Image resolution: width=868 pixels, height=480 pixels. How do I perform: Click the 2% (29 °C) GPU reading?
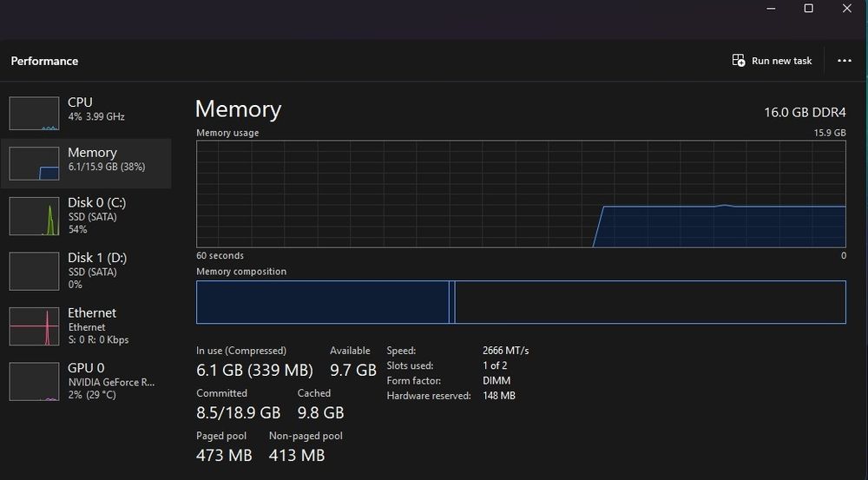coord(92,395)
